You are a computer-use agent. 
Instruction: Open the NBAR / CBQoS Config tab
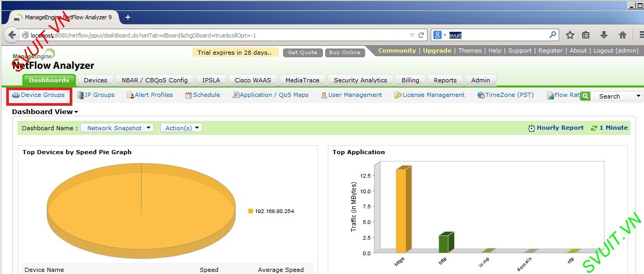click(154, 80)
